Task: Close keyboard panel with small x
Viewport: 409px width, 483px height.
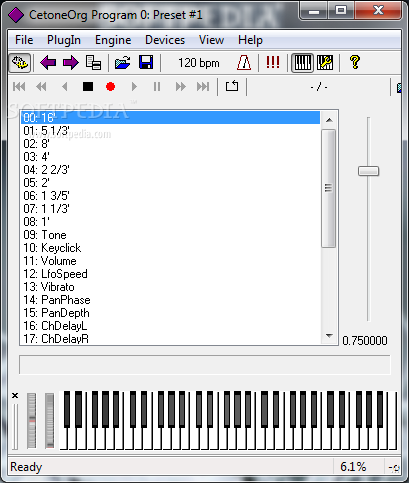Action: point(15,396)
